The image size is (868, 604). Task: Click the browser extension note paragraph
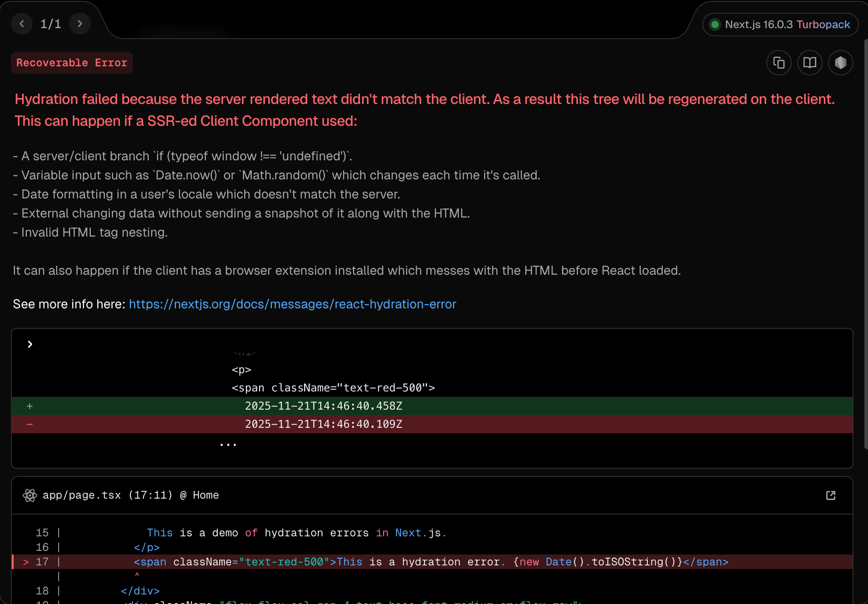point(347,271)
